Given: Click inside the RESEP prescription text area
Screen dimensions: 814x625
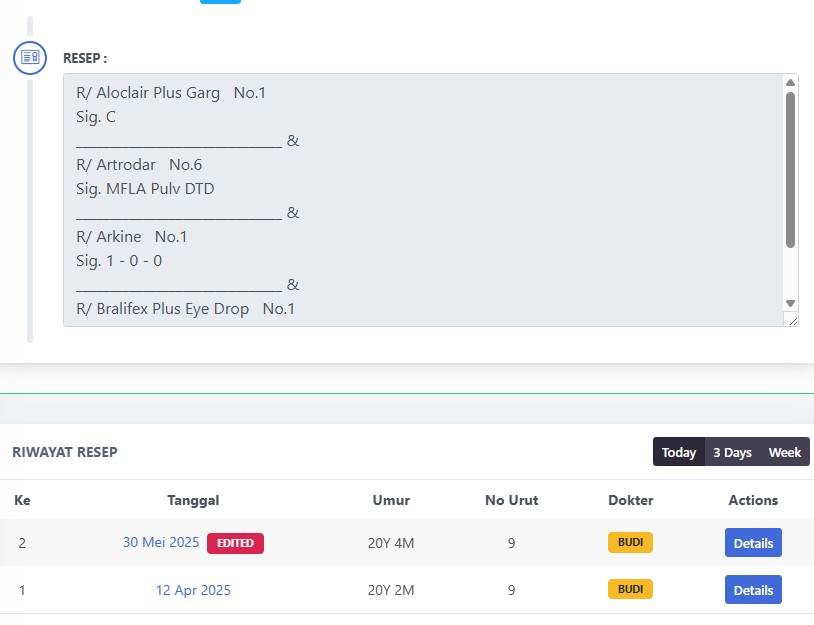Looking at the screenshot, I should [424, 200].
